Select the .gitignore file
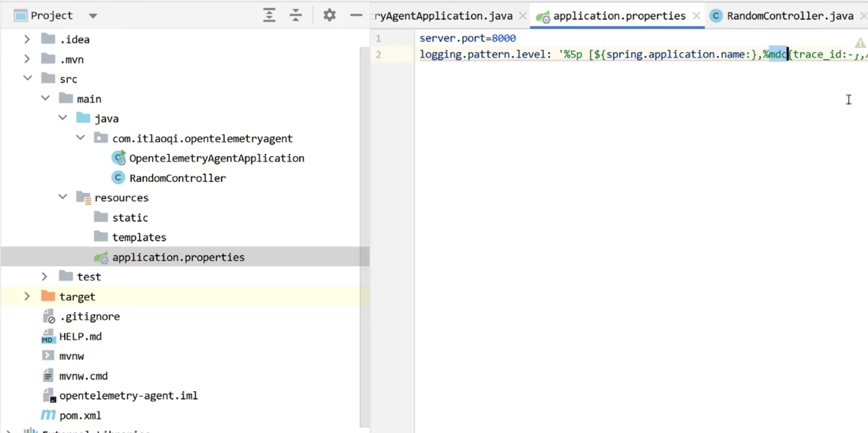868x433 pixels. click(90, 316)
